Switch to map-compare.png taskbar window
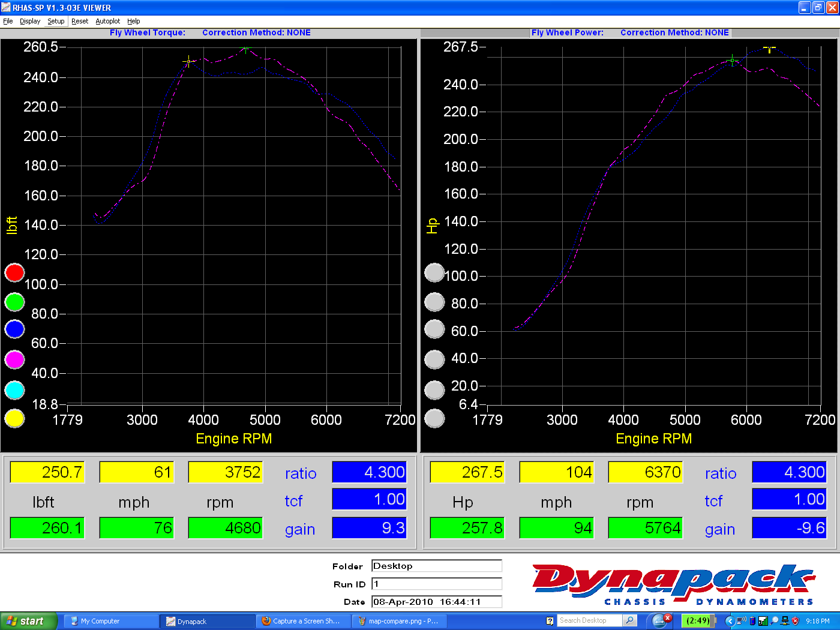The width and height of the screenshot is (840, 630). 398,621
